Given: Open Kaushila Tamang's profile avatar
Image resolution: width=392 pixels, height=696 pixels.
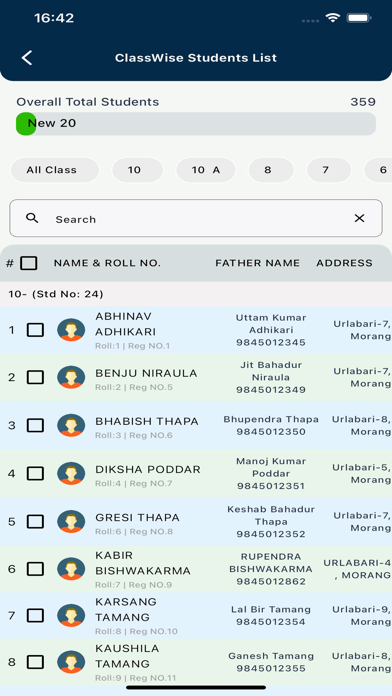Looking at the screenshot, I should (71, 662).
